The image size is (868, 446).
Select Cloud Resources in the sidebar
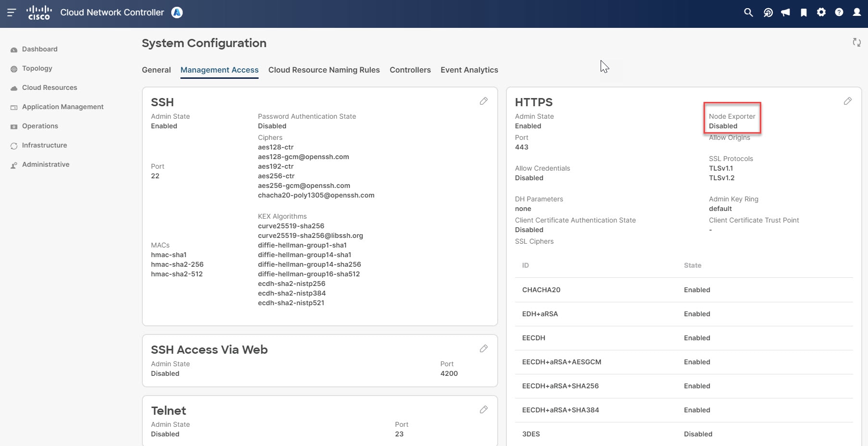49,87
